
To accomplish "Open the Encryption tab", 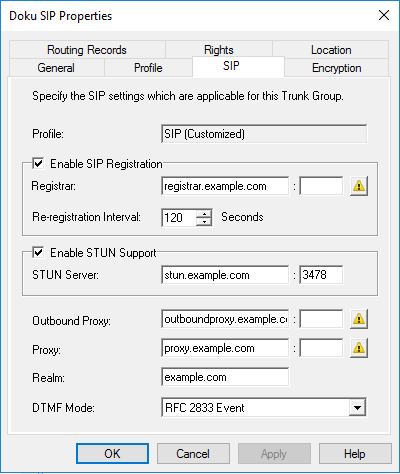I will [x=336, y=68].
